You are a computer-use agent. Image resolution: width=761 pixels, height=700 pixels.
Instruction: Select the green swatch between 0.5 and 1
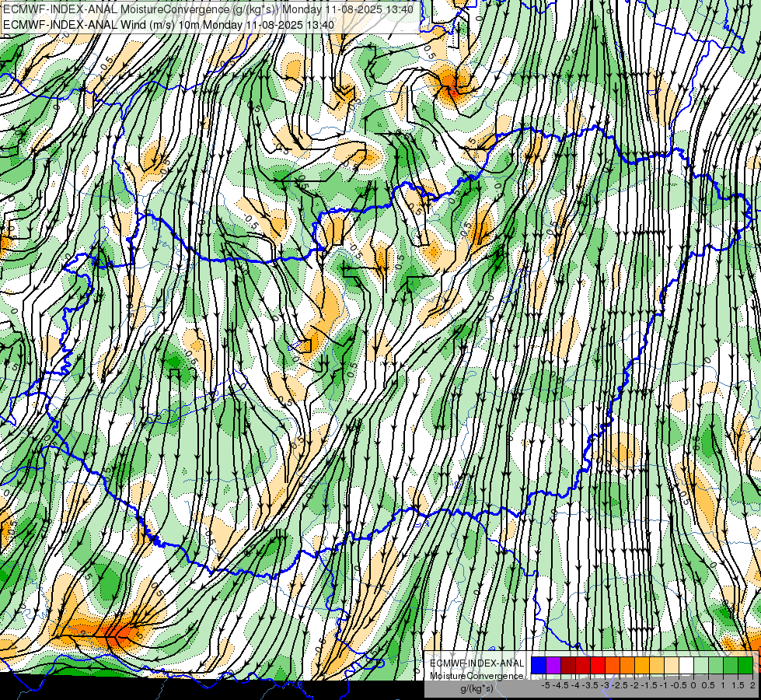(716, 666)
